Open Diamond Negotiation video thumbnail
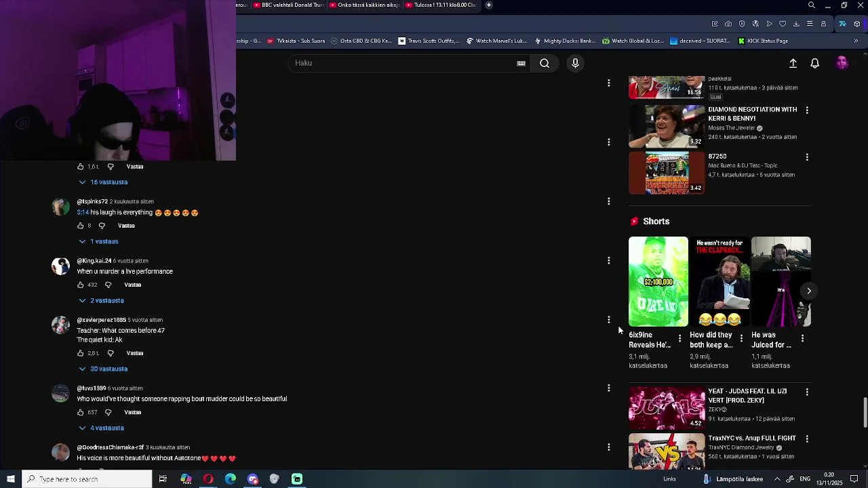This screenshot has height=488, width=868. (667, 126)
